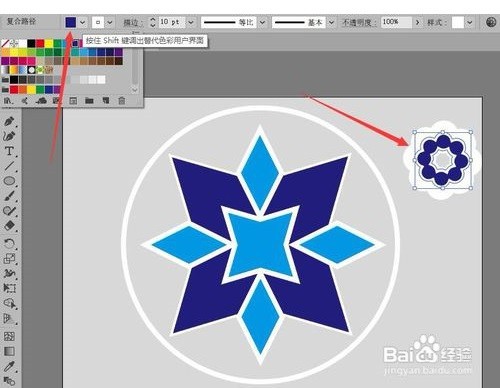500x388 pixels.
Task: Click the dark blue fill color box
Action: coord(71,22)
